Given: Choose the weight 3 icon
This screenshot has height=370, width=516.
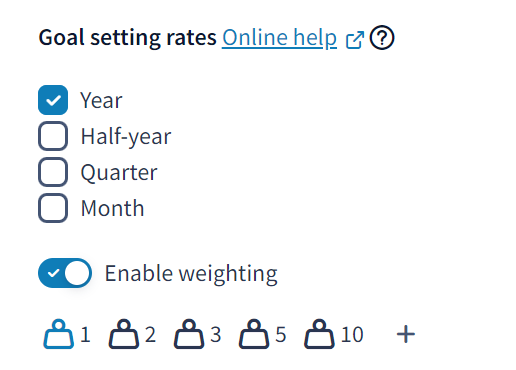Looking at the screenshot, I should pos(189,334).
